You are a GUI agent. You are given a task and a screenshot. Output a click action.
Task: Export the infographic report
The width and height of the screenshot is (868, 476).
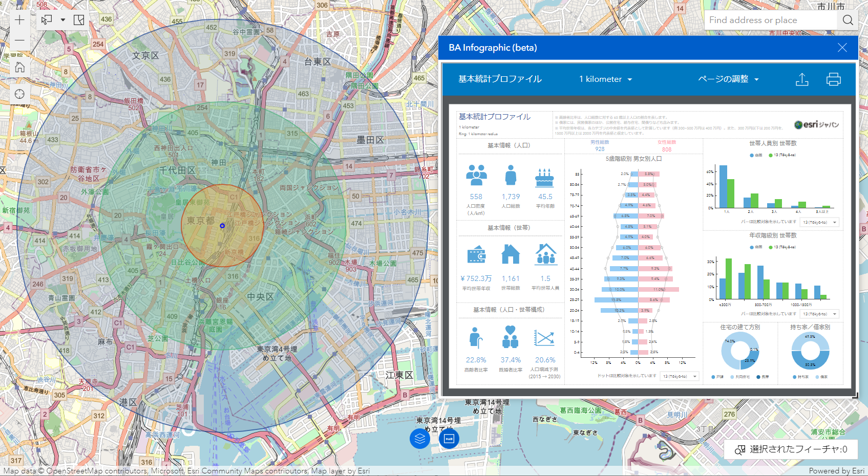(802, 79)
